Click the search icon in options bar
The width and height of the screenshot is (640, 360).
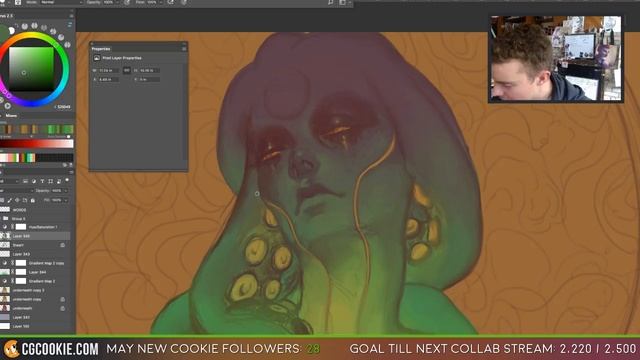coord(330,2)
